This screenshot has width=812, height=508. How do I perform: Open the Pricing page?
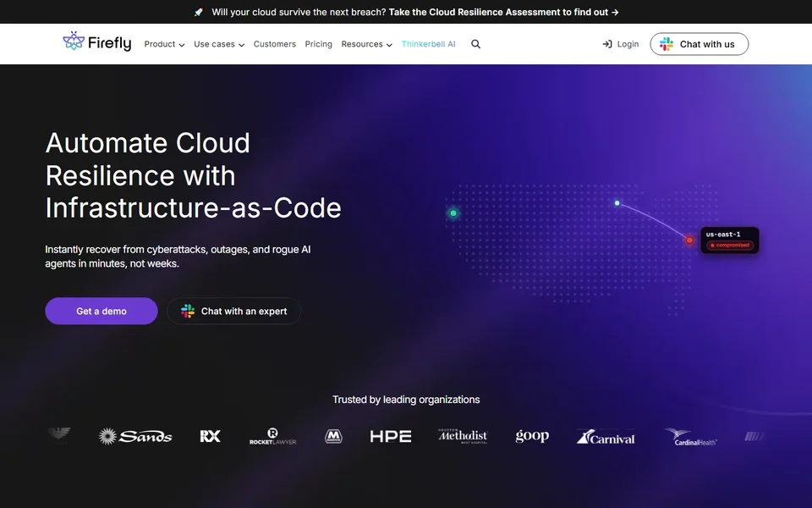coord(319,44)
